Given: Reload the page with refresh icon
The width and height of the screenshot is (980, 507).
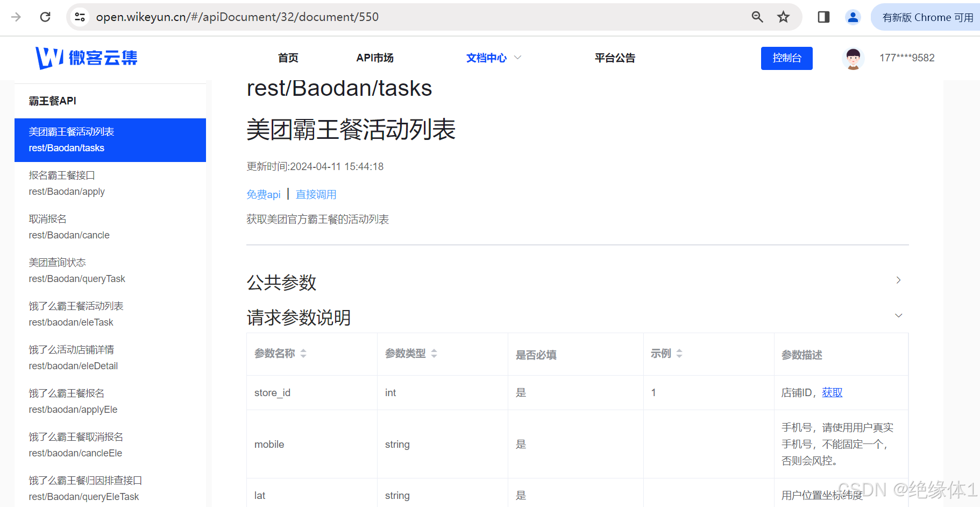Looking at the screenshot, I should [45, 17].
